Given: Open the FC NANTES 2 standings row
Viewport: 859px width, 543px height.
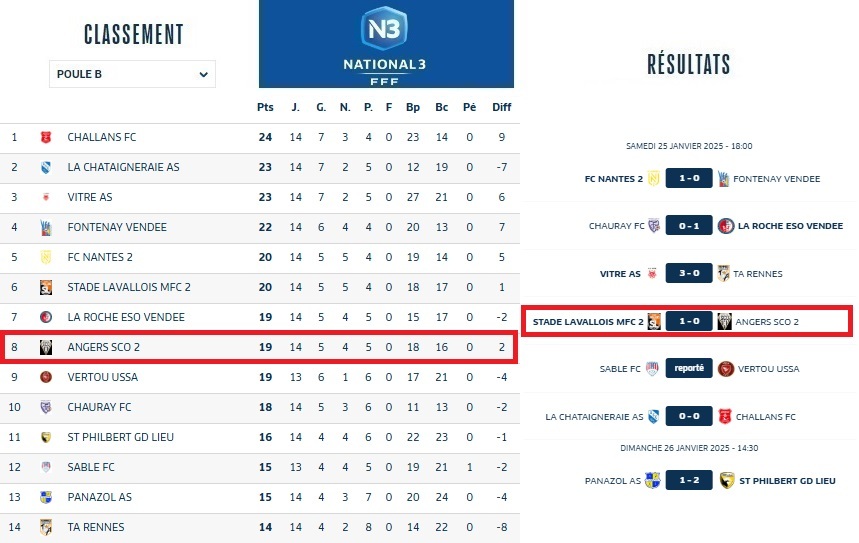Looking at the screenshot, I should pyautogui.click(x=100, y=257).
